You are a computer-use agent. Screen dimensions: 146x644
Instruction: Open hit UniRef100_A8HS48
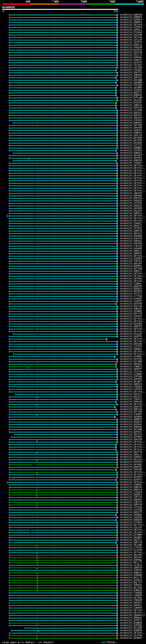point(131,15)
